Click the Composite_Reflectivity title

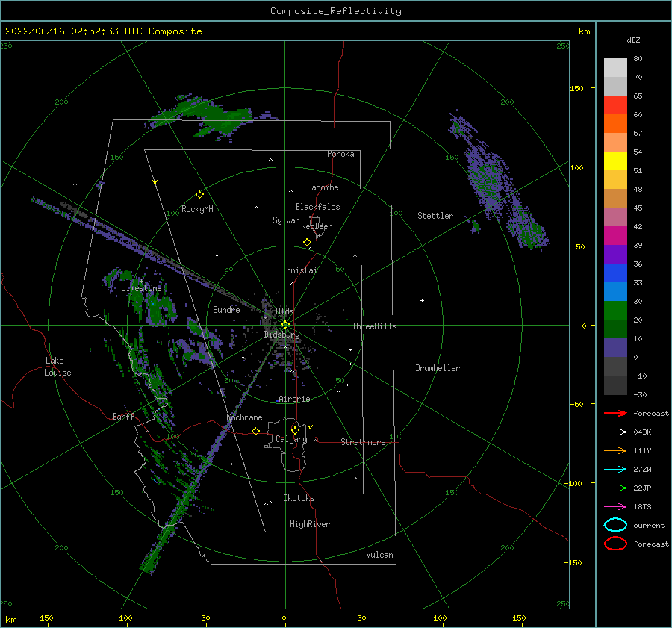coord(336,11)
